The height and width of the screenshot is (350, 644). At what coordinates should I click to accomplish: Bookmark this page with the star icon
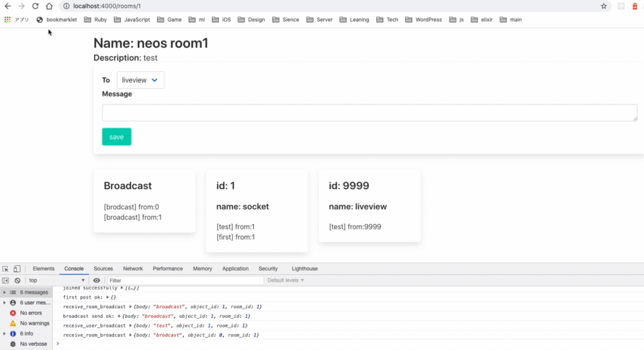coord(604,6)
